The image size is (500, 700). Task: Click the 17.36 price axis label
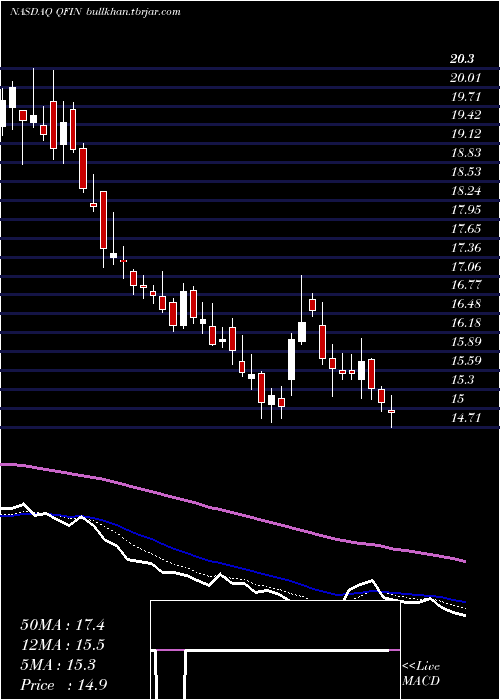[x=466, y=248]
